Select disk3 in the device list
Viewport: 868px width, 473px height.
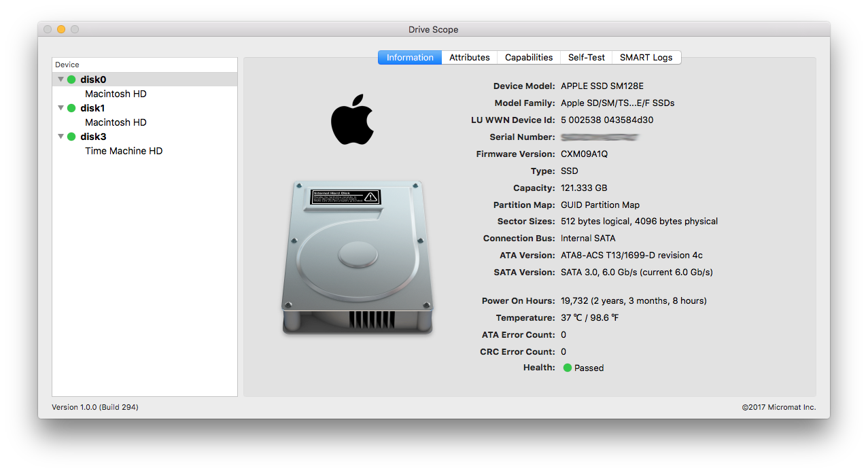tap(145, 137)
